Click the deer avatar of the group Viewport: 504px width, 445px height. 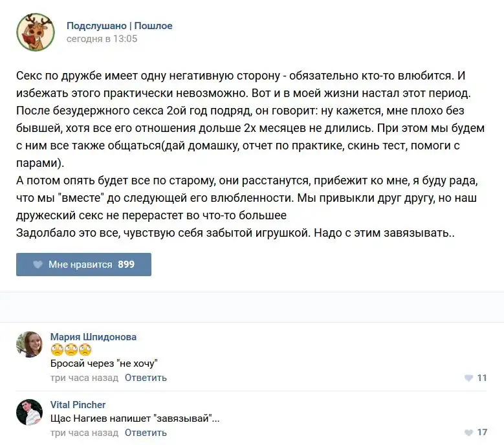(36, 32)
